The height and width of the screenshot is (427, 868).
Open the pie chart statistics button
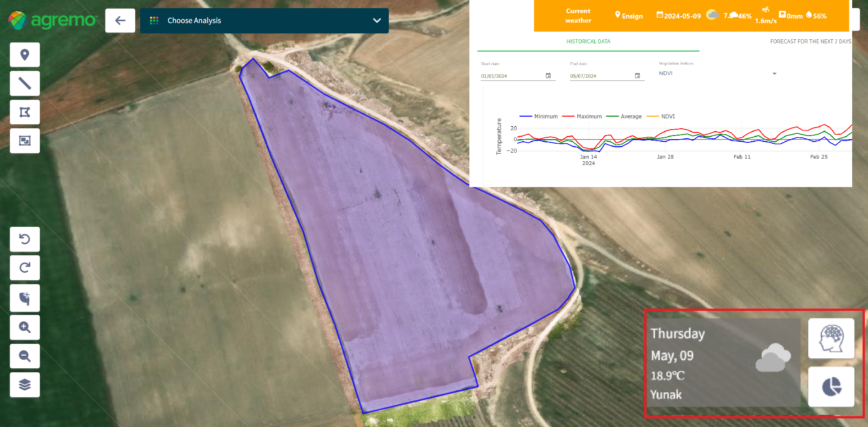[831, 387]
